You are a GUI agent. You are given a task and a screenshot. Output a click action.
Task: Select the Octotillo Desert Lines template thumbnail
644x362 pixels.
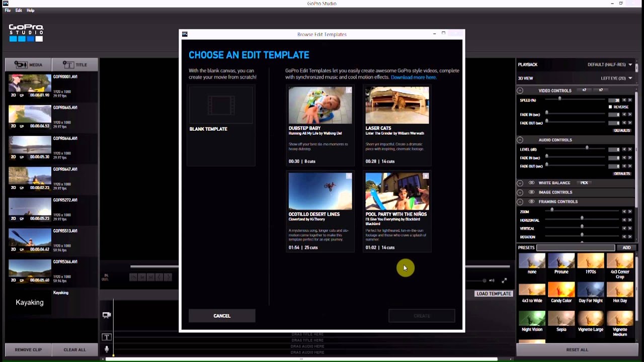tap(320, 191)
